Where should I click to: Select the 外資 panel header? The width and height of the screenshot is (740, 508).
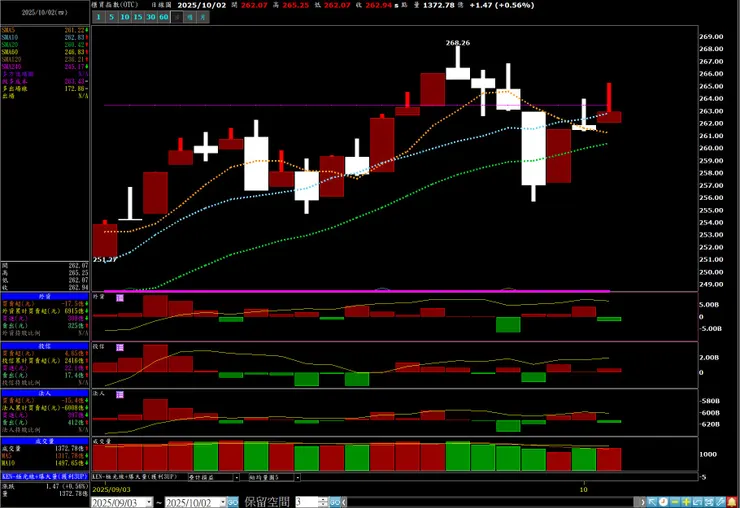(x=45, y=296)
